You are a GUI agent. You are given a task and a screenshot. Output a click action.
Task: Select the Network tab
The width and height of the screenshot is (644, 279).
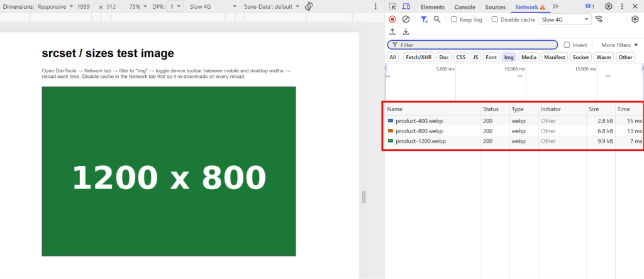(x=530, y=7)
